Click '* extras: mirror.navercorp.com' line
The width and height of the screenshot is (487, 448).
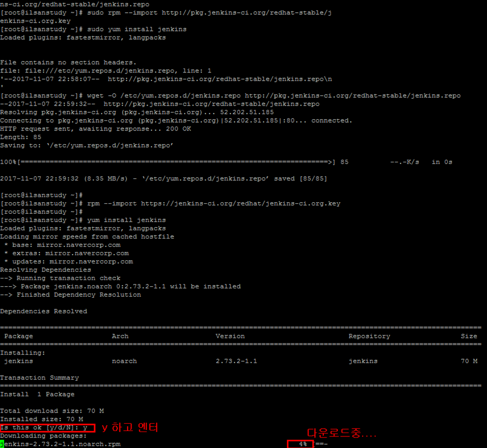(x=66, y=254)
